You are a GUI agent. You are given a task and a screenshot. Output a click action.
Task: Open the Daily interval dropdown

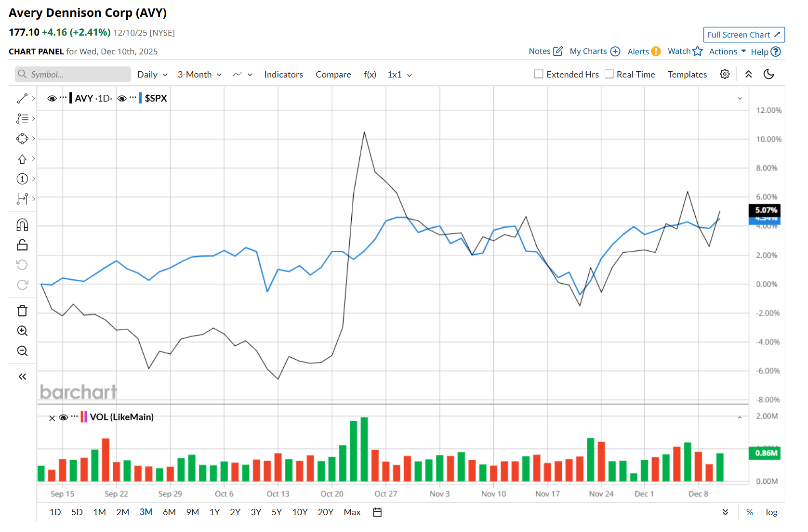coord(152,75)
